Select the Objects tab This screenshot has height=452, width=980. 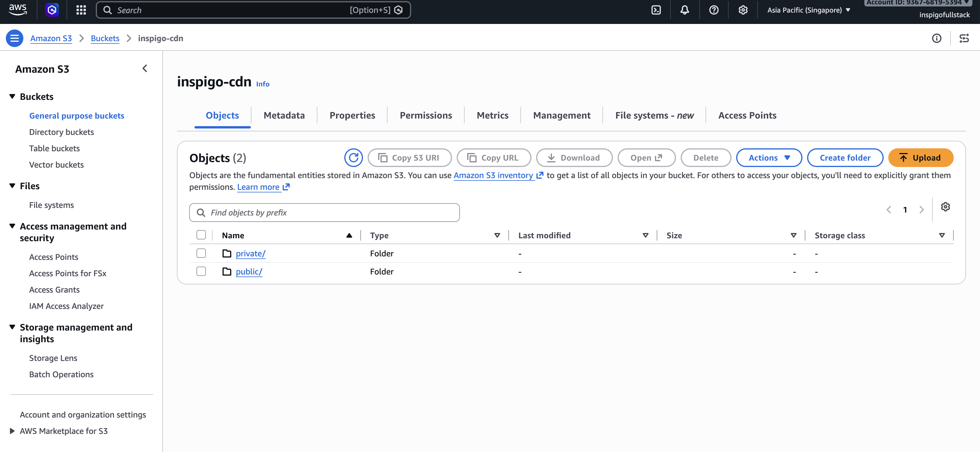pos(222,115)
